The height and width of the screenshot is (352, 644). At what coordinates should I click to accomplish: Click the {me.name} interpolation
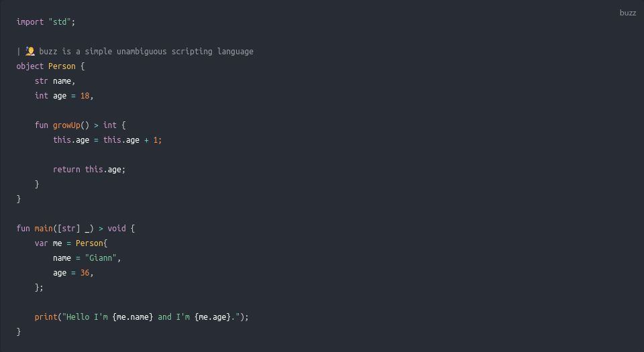[133, 317]
